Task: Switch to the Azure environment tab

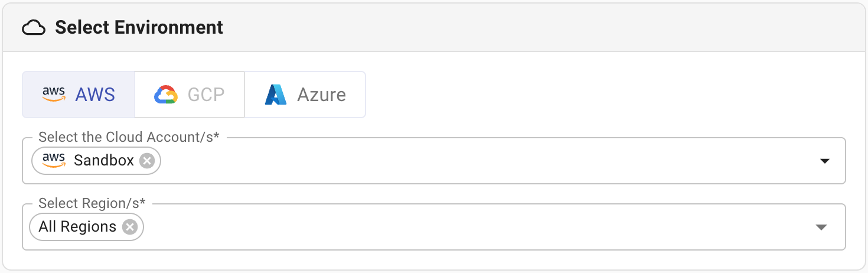Action: pyautogui.click(x=305, y=95)
